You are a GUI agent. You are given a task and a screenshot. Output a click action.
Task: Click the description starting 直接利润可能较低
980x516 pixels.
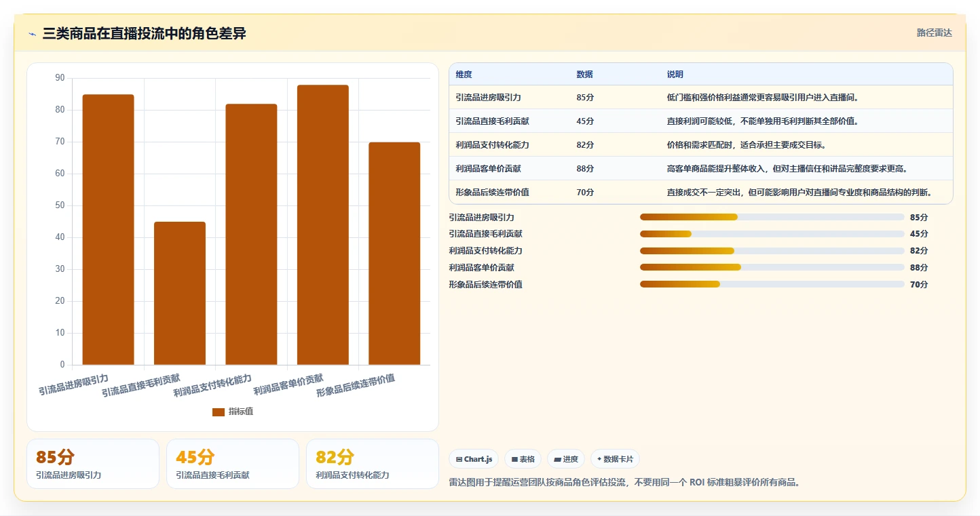764,121
